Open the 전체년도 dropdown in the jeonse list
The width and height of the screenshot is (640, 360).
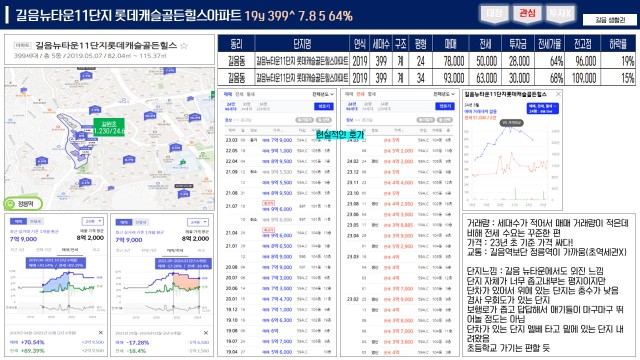444,94
